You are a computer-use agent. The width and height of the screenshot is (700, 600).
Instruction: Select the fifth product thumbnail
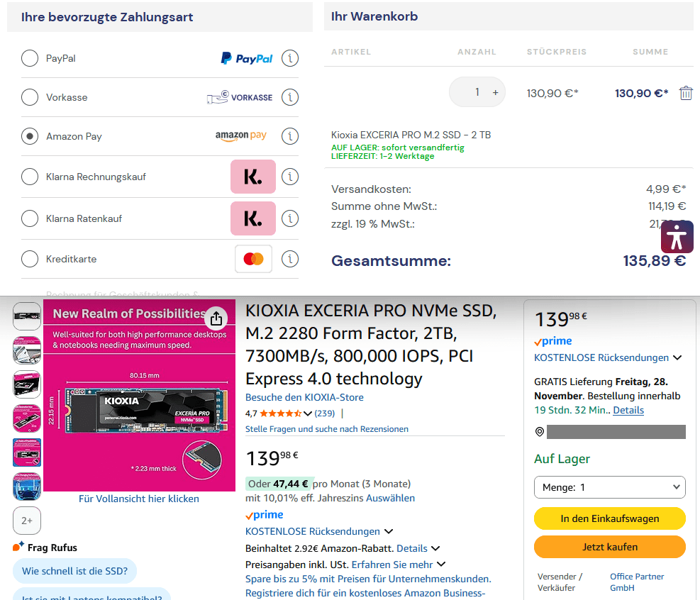point(27,452)
